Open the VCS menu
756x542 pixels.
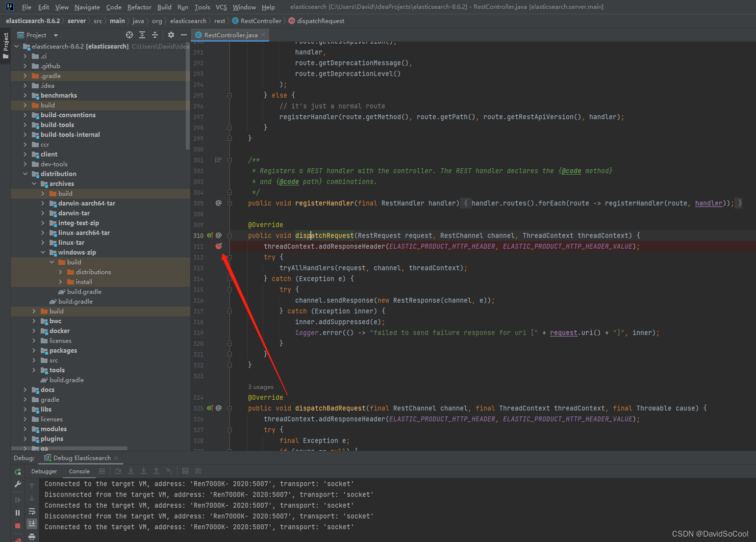tap(221, 7)
